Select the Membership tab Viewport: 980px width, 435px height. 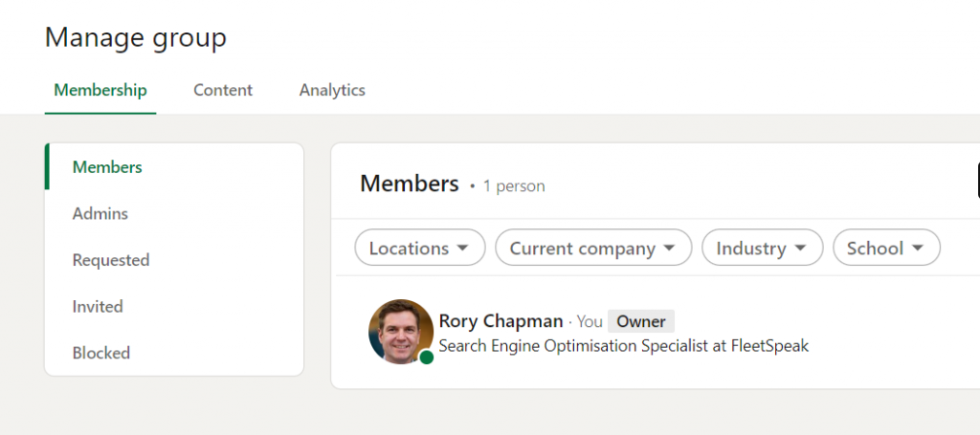[100, 90]
